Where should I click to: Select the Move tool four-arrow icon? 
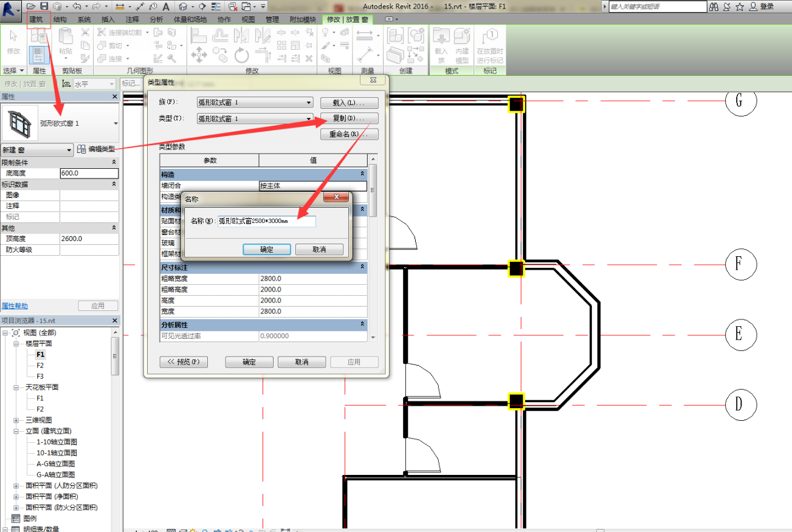click(x=199, y=55)
